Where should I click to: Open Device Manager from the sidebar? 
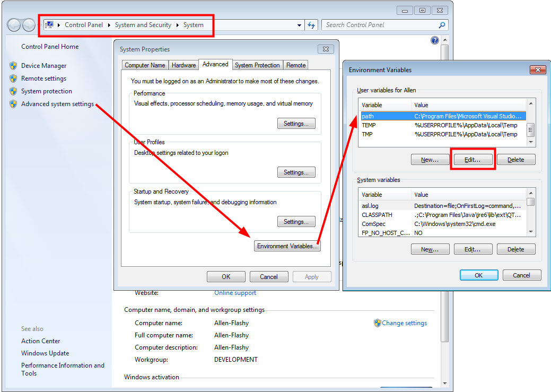point(43,65)
